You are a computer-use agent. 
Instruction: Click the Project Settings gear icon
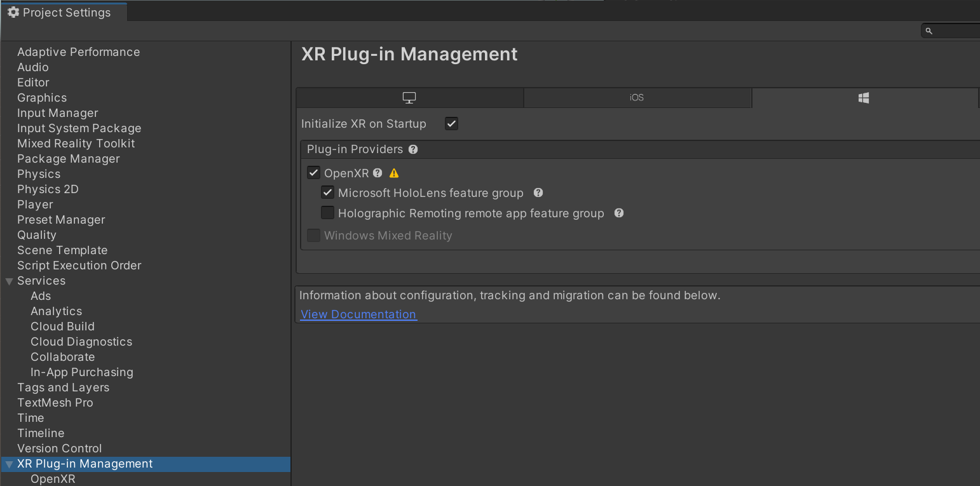click(13, 12)
